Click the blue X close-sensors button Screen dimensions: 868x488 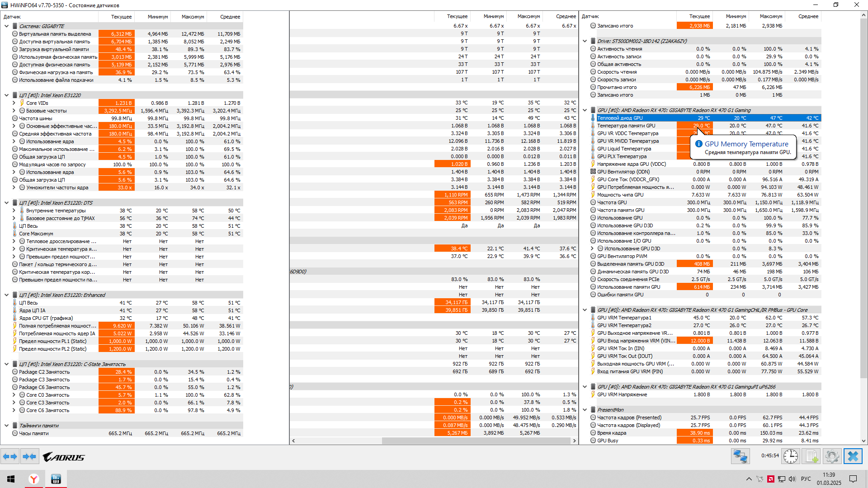[x=853, y=456]
